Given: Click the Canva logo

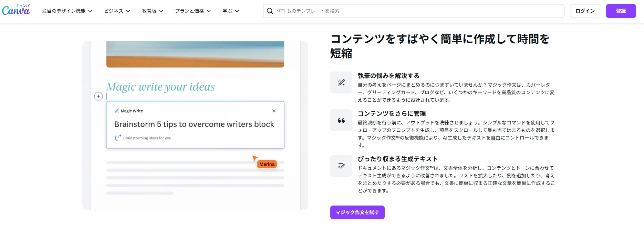Looking at the screenshot, I should click(16, 10).
